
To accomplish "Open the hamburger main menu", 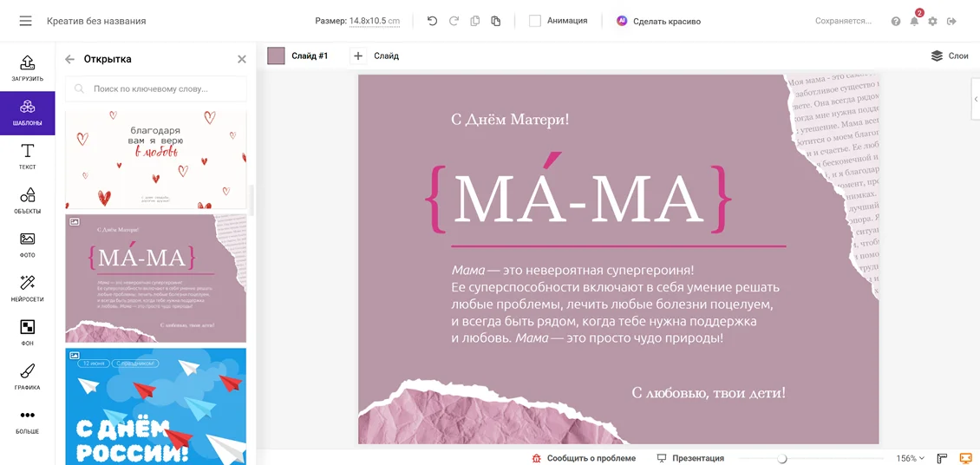I will click(25, 21).
